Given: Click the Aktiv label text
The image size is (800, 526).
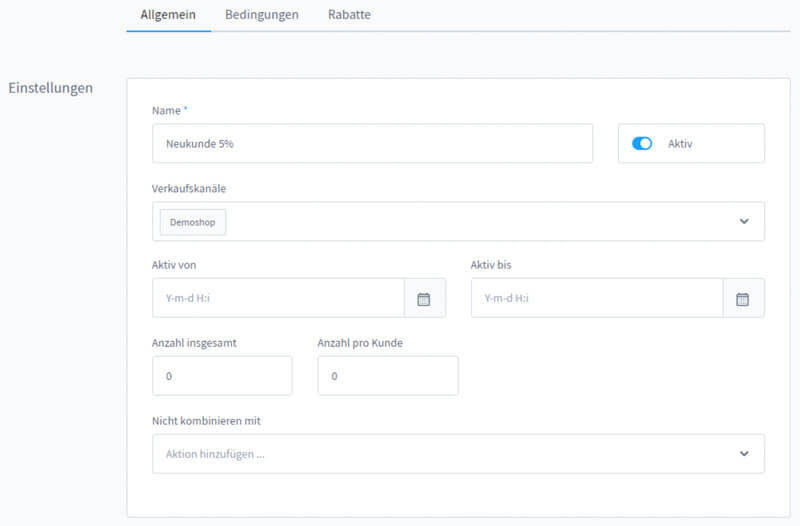Looking at the screenshot, I should [680, 144].
